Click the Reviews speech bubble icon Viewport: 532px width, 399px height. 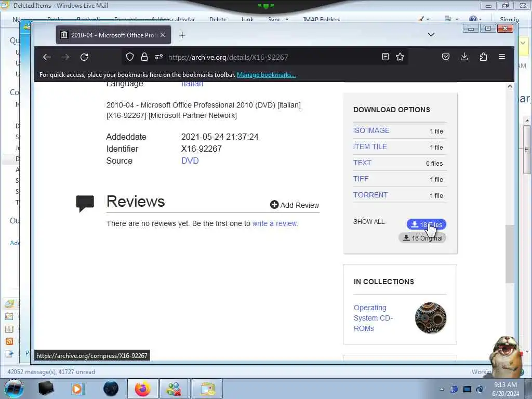[x=85, y=204]
